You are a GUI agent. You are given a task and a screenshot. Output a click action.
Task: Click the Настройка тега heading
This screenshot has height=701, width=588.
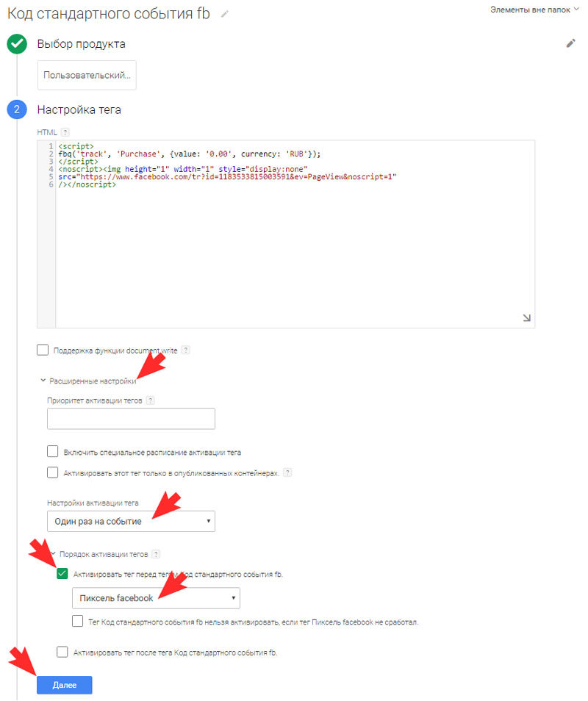[79, 109]
